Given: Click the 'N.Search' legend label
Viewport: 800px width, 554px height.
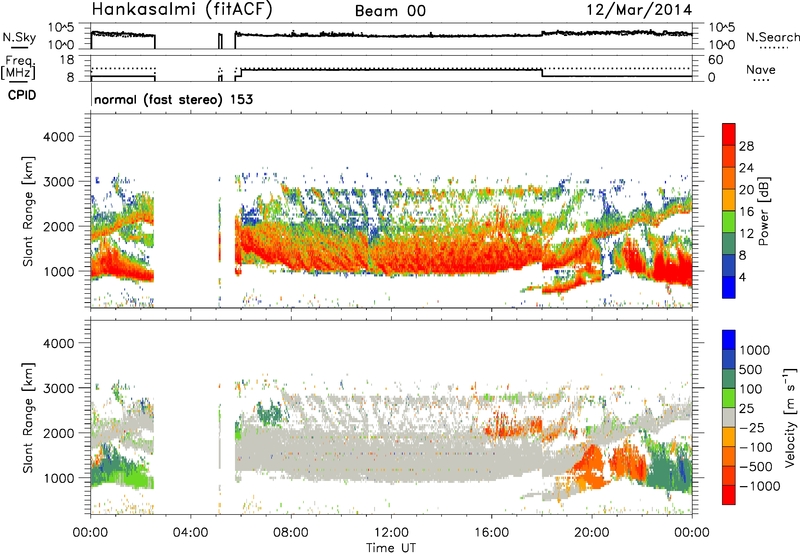Looking at the screenshot, I should coord(772,37).
